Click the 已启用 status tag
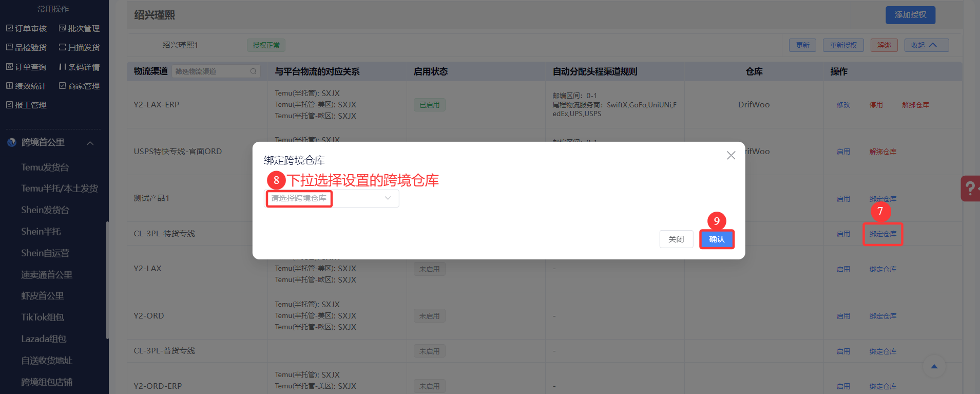980x394 pixels. pyautogui.click(x=430, y=105)
